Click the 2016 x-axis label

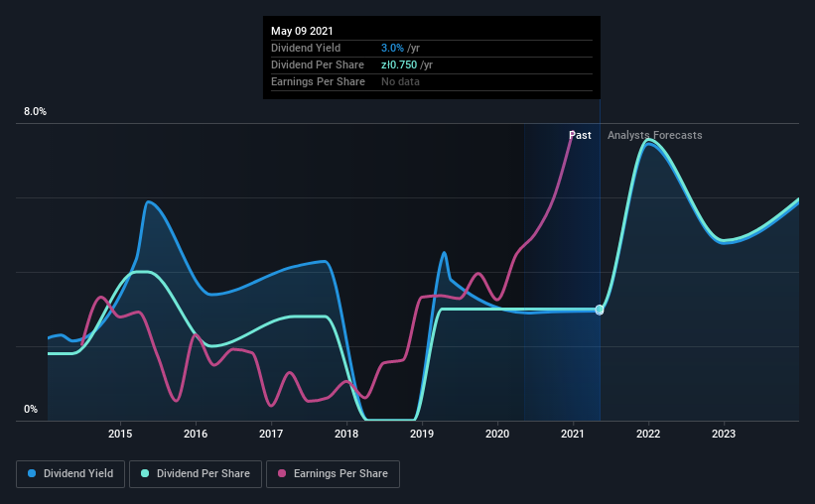tap(196, 434)
